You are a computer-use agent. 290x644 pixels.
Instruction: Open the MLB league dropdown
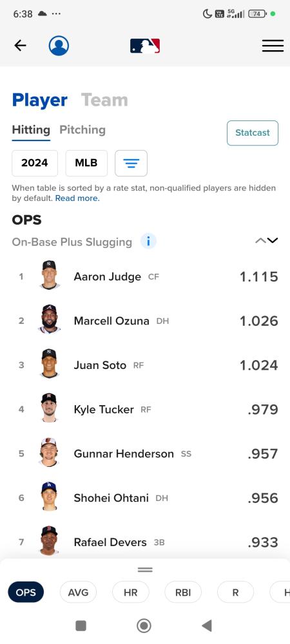point(86,163)
